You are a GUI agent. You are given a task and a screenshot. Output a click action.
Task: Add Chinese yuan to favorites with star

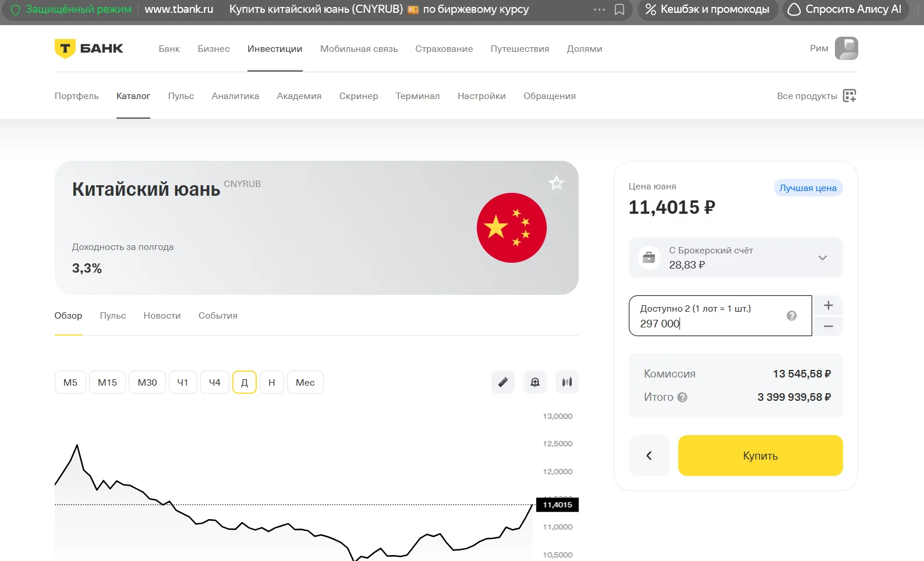(556, 183)
